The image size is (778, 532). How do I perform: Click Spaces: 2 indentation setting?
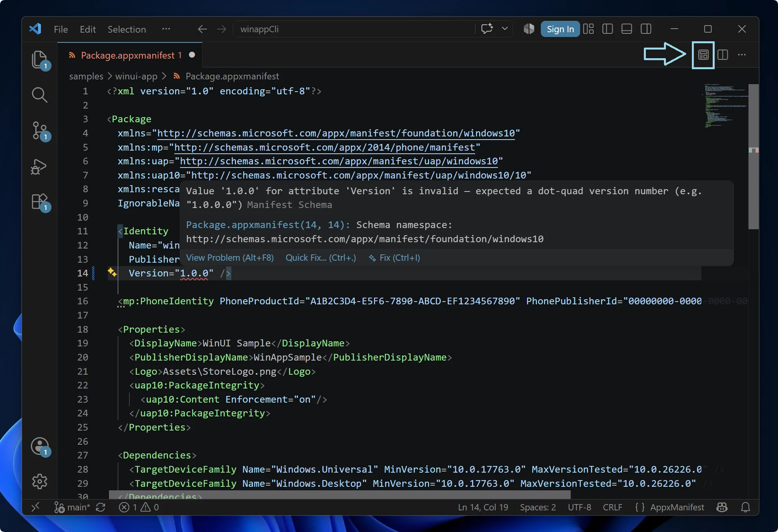pos(538,507)
